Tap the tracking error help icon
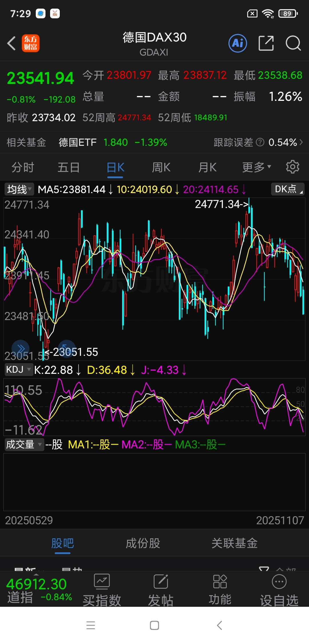The width and height of the screenshot is (309, 644). point(260,142)
